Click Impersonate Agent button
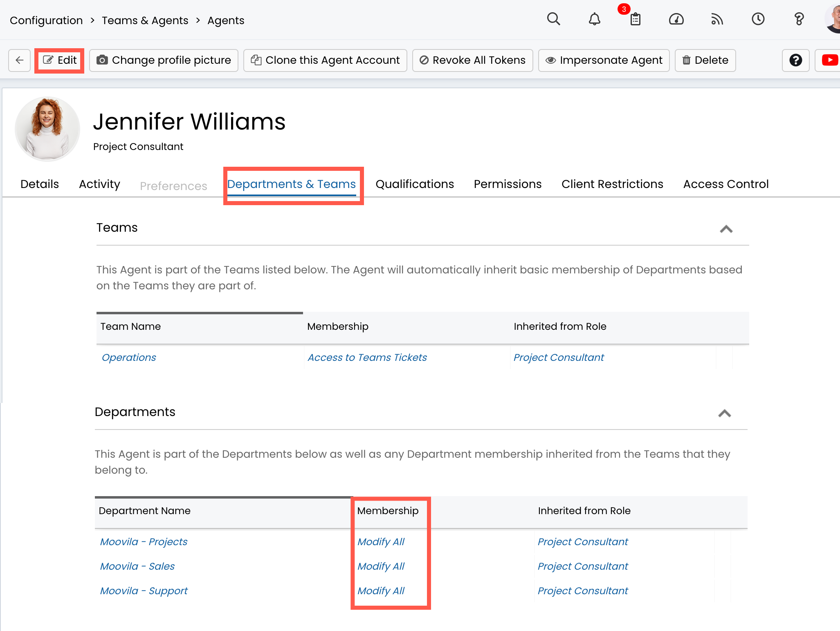Viewport: 840px width, 631px height. click(x=604, y=60)
